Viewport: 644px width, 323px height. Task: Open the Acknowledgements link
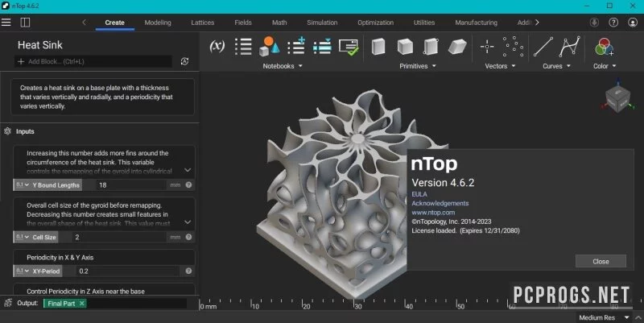pos(440,203)
